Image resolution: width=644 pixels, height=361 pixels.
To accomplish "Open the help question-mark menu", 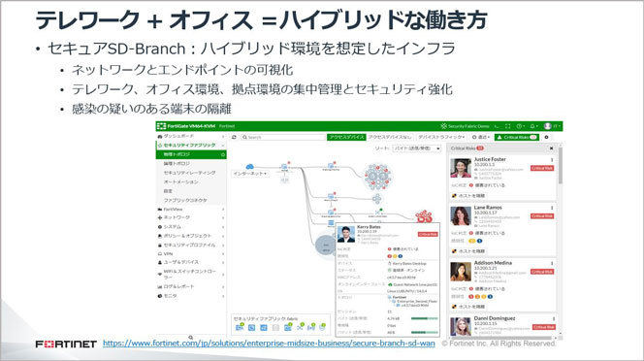I will [x=521, y=126].
